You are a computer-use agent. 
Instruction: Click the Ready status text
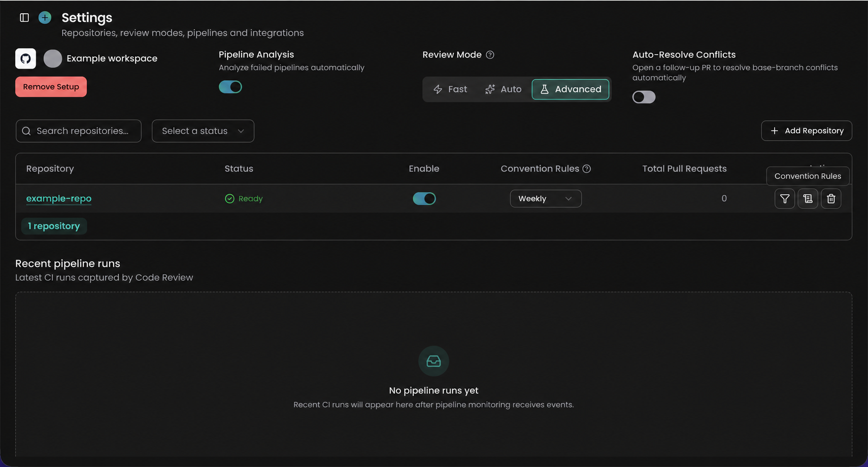250,198
